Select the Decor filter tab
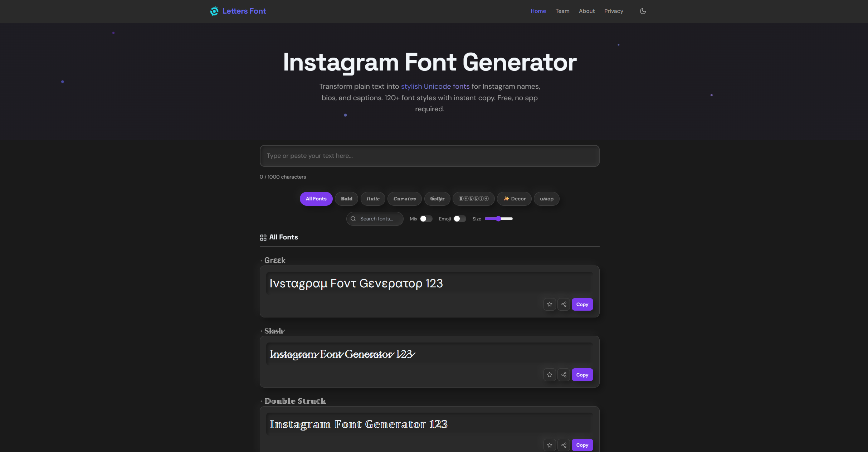The height and width of the screenshot is (452, 868). (514, 199)
